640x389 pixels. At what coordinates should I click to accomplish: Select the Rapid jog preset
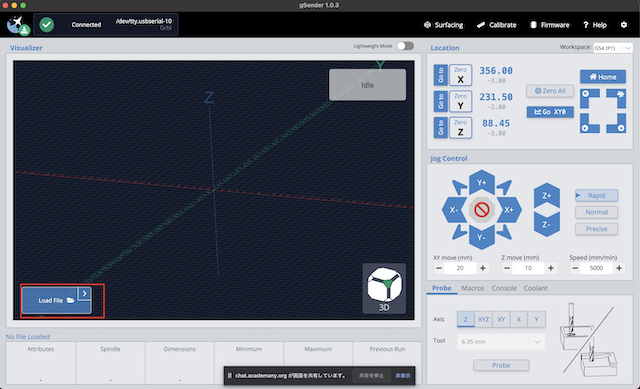click(596, 196)
